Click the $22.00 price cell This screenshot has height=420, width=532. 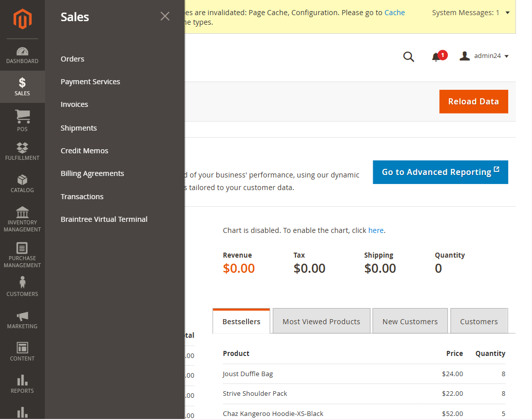click(453, 394)
